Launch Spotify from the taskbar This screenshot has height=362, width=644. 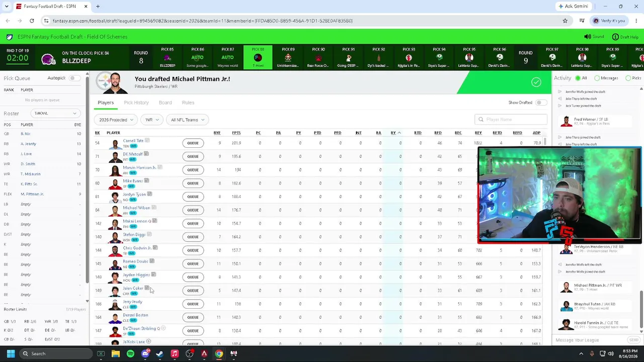tap(130, 353)
